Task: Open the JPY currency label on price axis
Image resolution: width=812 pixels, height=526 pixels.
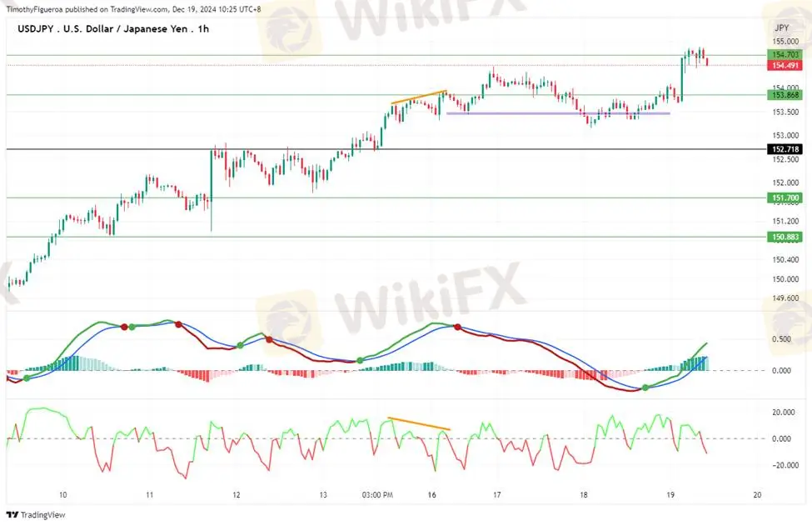Action: tap(780, 28)
